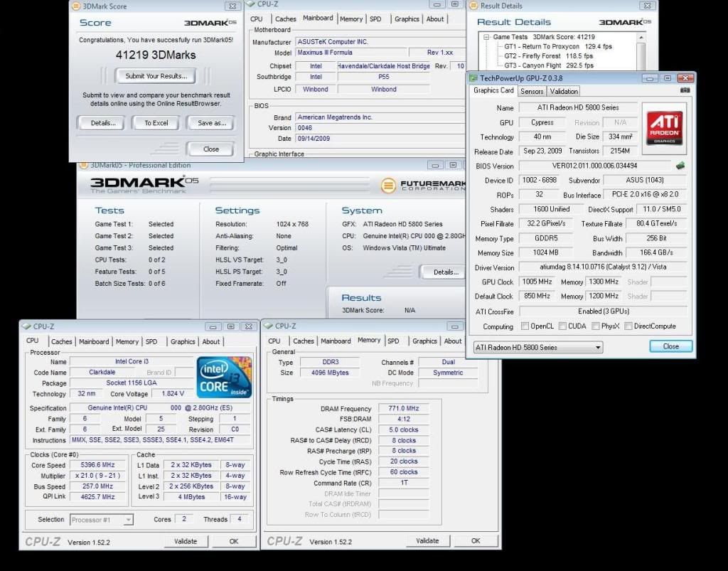
Task: Switch to Caches tab in the CPU-Z Mainboard window
Action: pos(285,19)
